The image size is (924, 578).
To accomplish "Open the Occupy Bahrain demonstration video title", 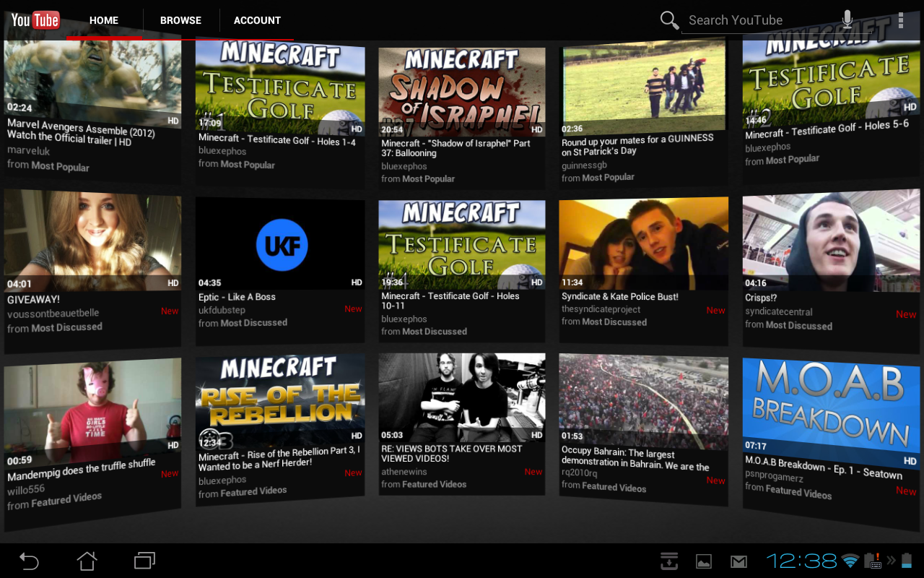I will point(635,460).
